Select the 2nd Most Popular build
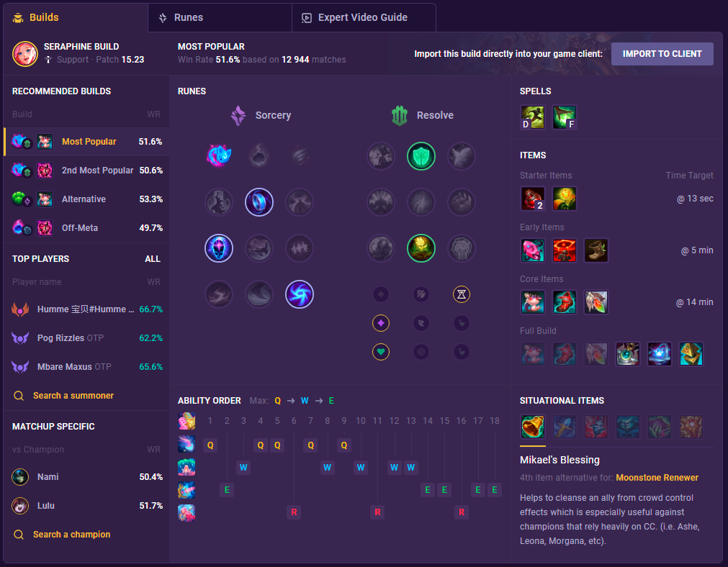The height and width of the screenshot is (567, 728). [x=86, y=171]
